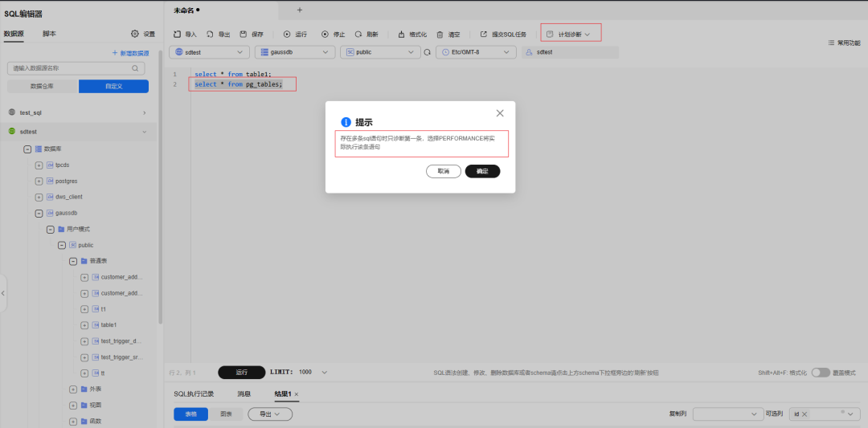Click the 运行 run icon in toolbar
The height and width of the screenshot is (428, 868).
287,34
